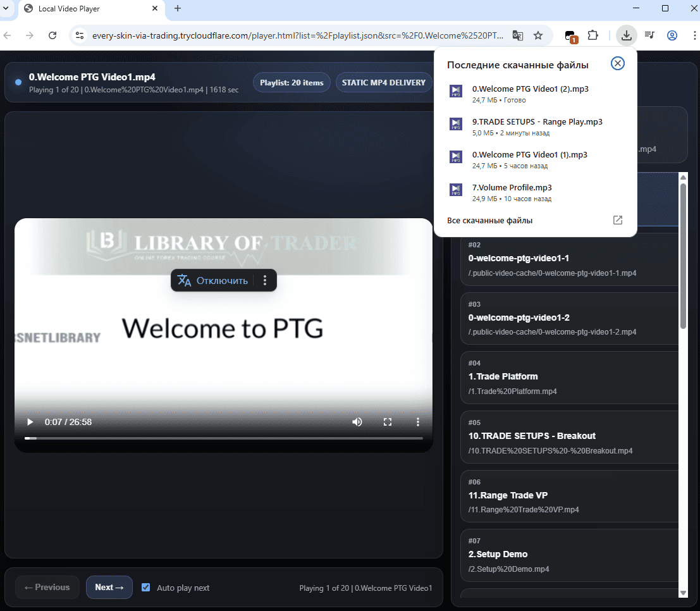Screen dimensions: 700x611
Task: Select playlist item 10.TRADE SETUPS - Breakout
Action: pos(569,437)
